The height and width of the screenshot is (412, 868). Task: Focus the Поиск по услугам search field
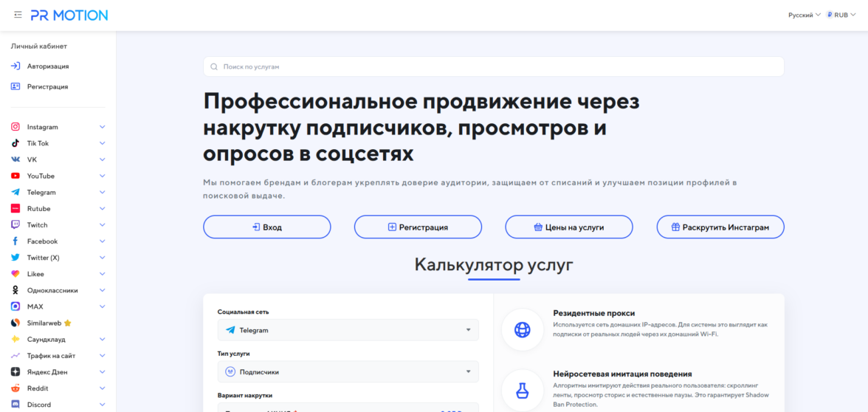tap(494, 66)
